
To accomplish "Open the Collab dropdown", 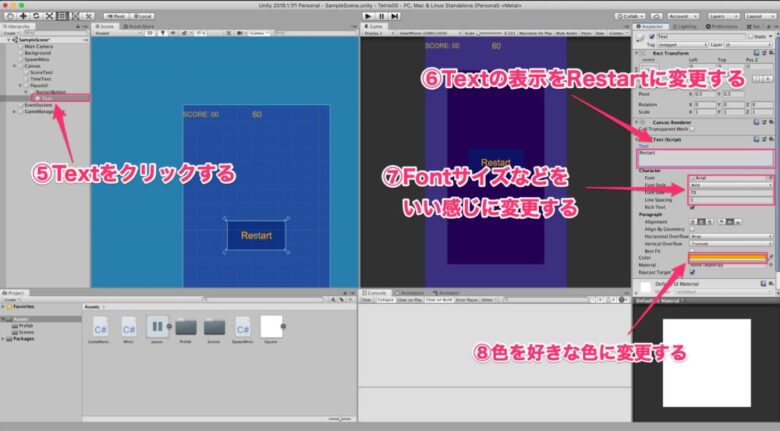I will (630, 16).
